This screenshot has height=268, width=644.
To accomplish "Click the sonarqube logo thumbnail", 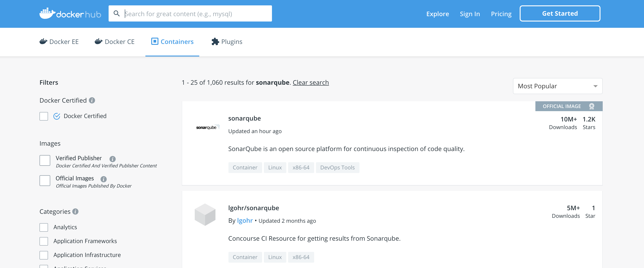I will coord(208,127).
